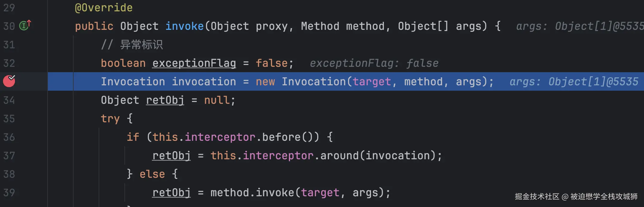Click line number 34 in the gutter
This screenshot has height=207, width=644.
9,100
